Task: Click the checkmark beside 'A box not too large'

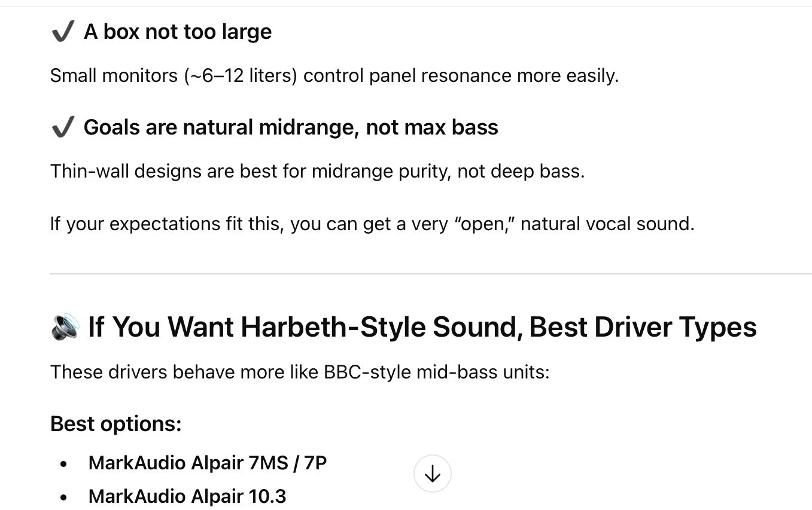Action: pos(63,32)
